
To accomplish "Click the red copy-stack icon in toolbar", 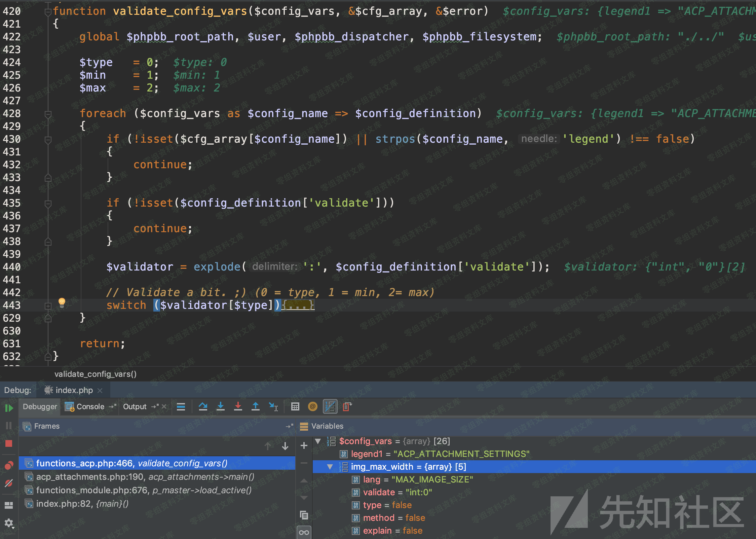I will (x=347, y=407).
